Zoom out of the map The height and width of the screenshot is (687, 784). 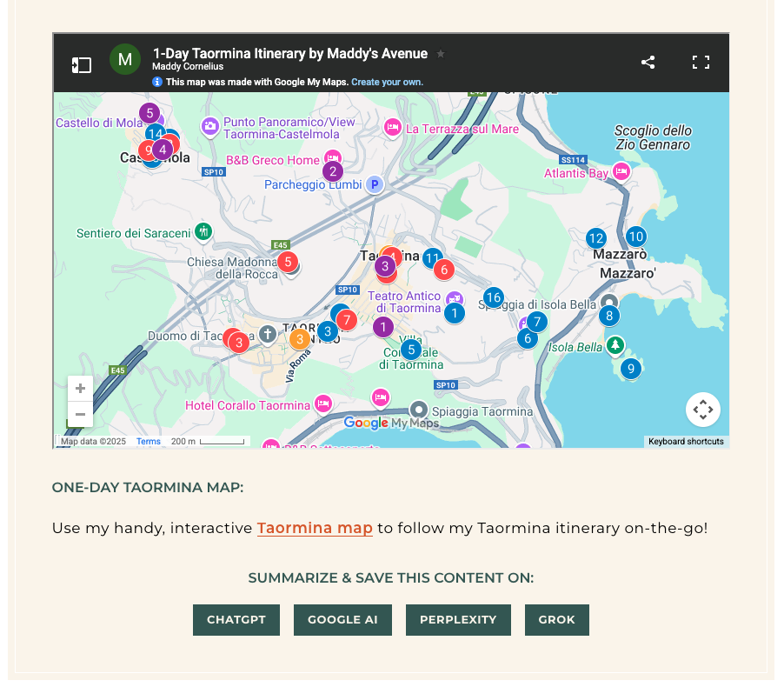pyautogui.click(x=80, y=414)
